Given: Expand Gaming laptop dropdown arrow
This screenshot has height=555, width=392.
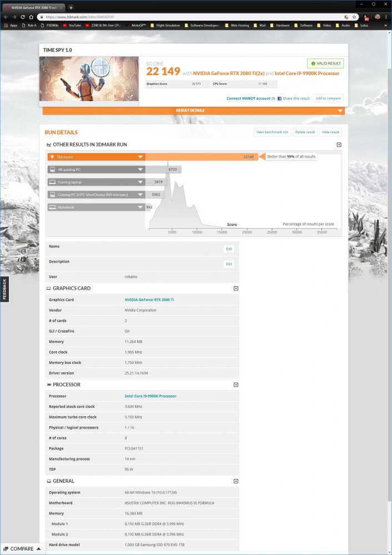Looking at the screenshot, I should point(140,182).
